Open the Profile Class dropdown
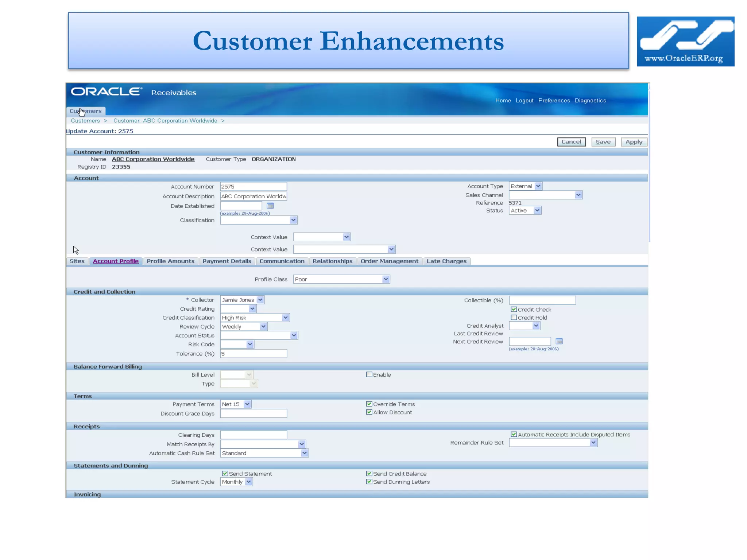Screen dimensions: 747x560 tap(341, 279)
